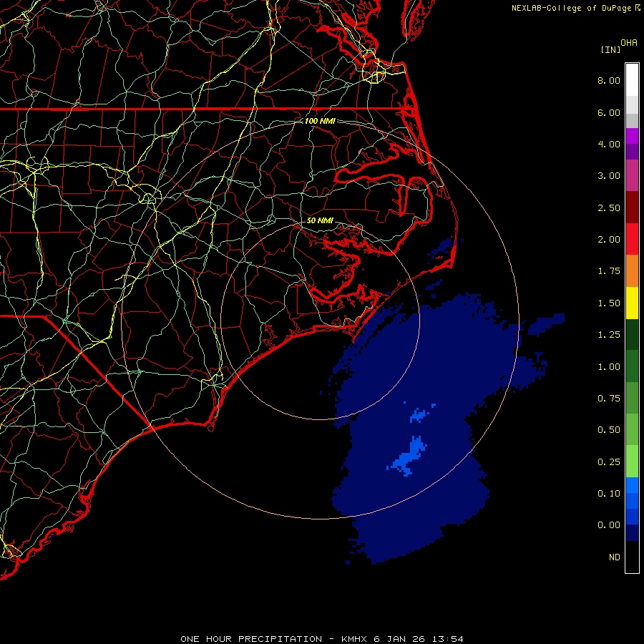This screenshot has width=644, height=644.
Task: Click the 0.10 legend value
Action: [609, 494]
